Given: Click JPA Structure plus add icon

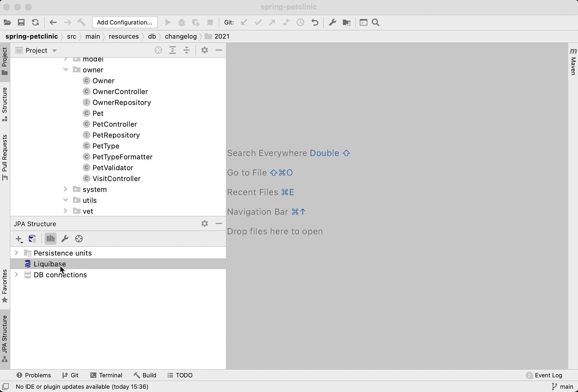Looking at the screenshot, I should (19, 239).
